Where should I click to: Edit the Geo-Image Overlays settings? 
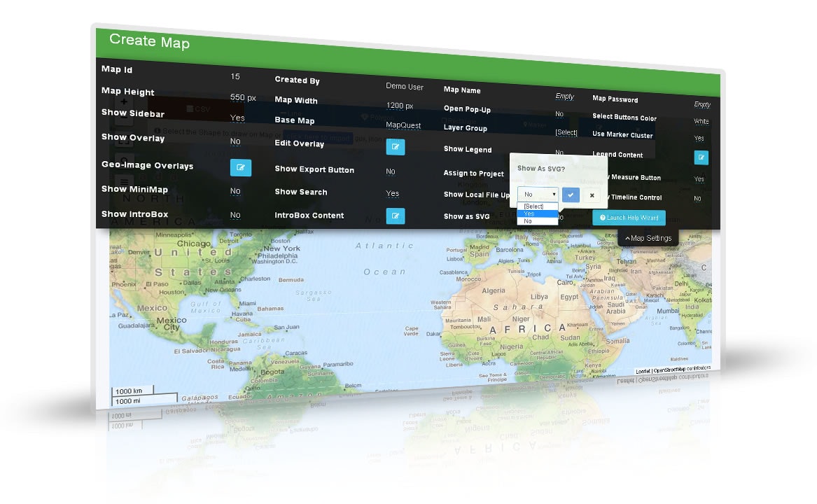[241, 167]
